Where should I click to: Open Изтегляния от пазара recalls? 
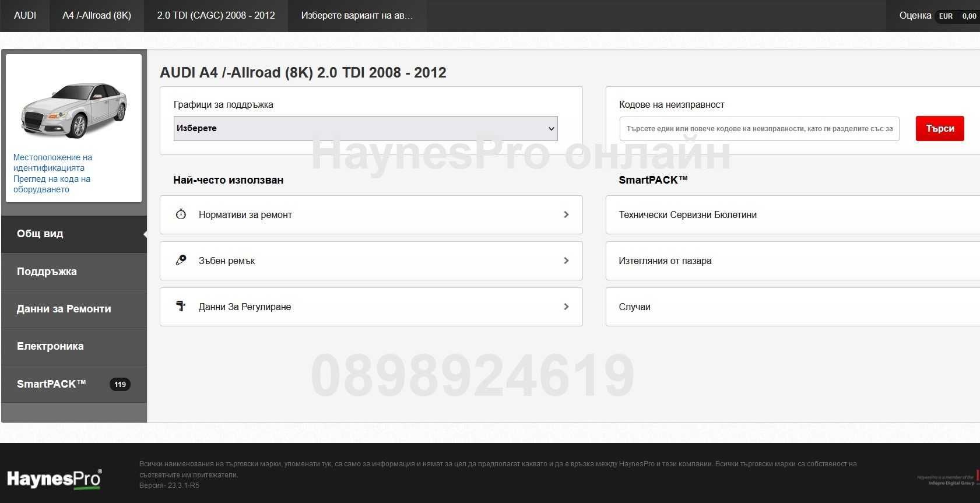click(x=793, y=261)
